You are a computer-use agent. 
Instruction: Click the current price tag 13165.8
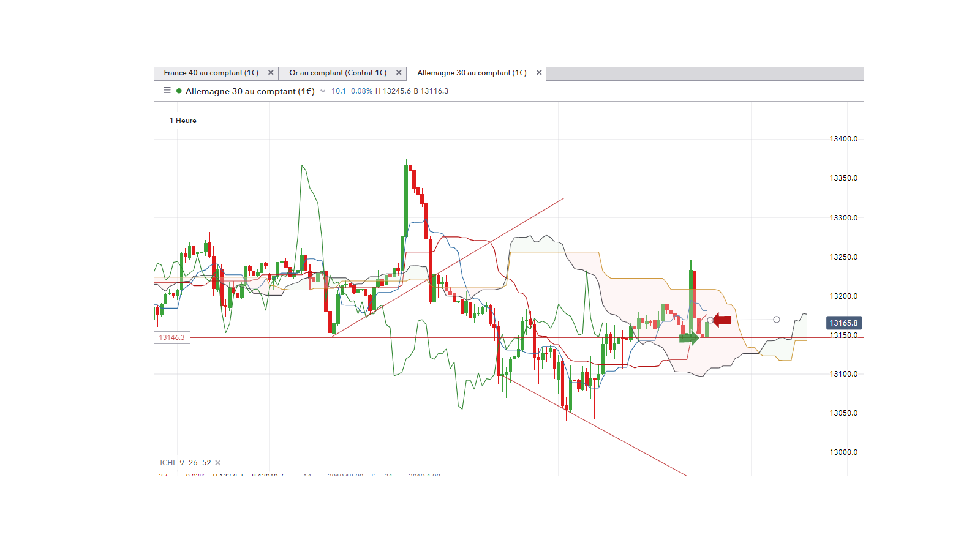pos(843,323)
